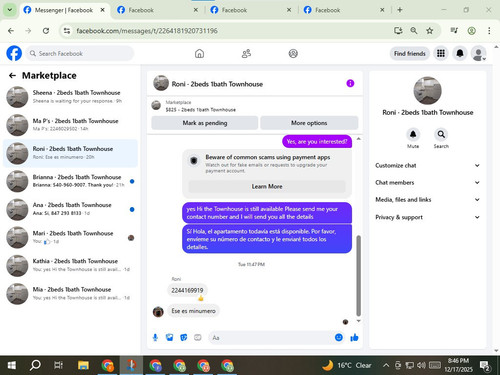
Task: Open taskbar clock showing 12/17/2025
Action: pyautogui.click(x=458, y=365)
